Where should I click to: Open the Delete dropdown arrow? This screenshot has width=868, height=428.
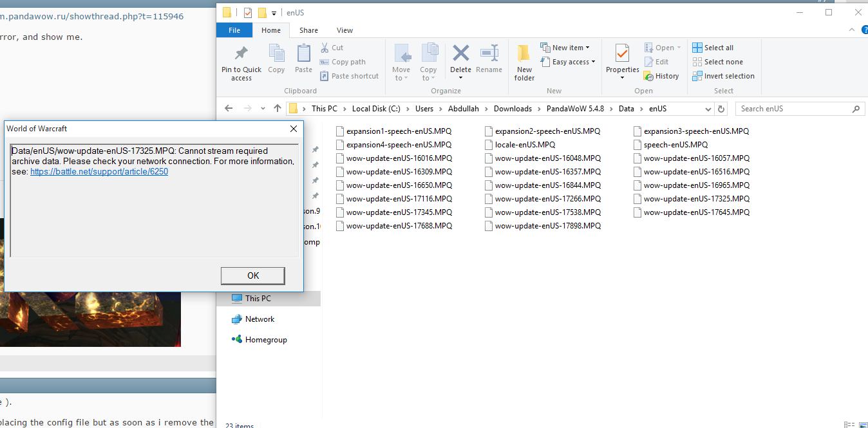tap(460, 78)
